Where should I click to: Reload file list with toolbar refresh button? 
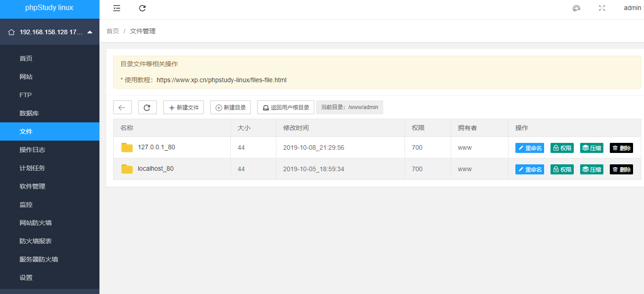click(147, 107)
